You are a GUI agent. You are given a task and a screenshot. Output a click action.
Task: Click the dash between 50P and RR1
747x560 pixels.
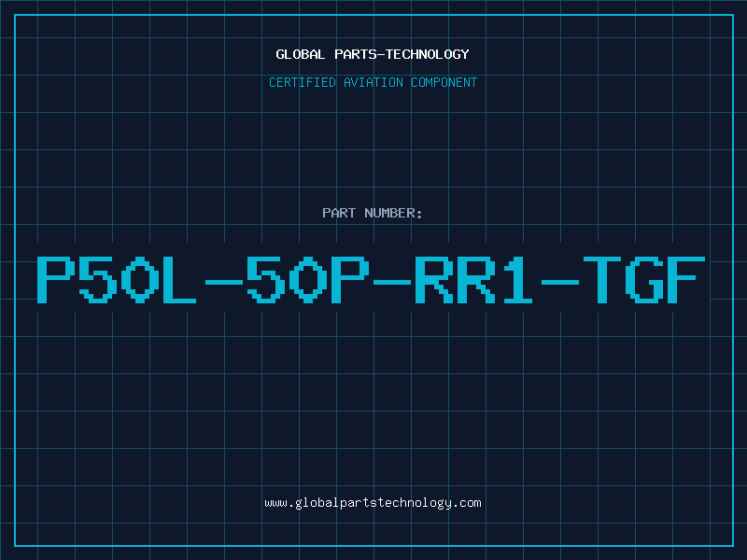391,282
